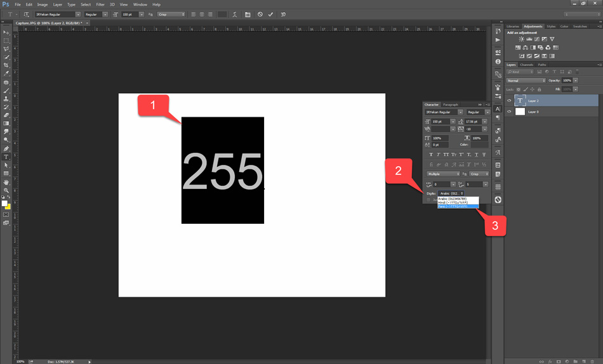Commit the text edit with the checkmark
Screen dimensions: 603x364
[270, 15]
